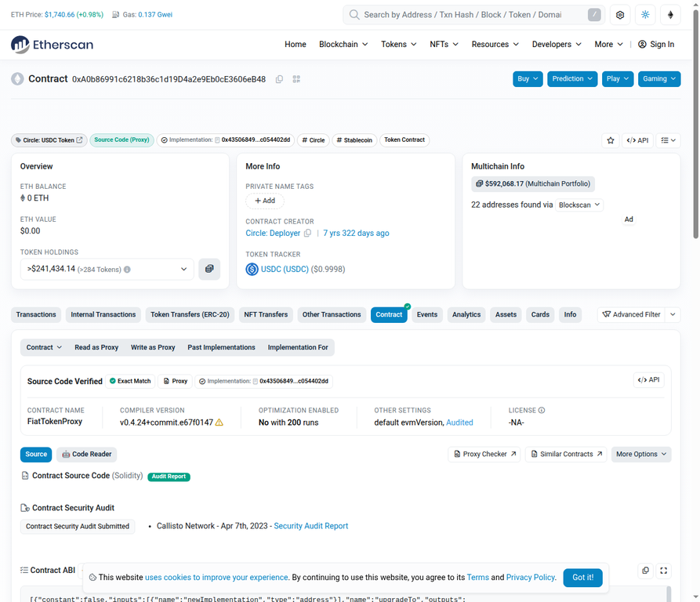Click token holdings info icon
The width and height of the screenshot is (700, 602).
pyautogui.click(x=127, y=270)
